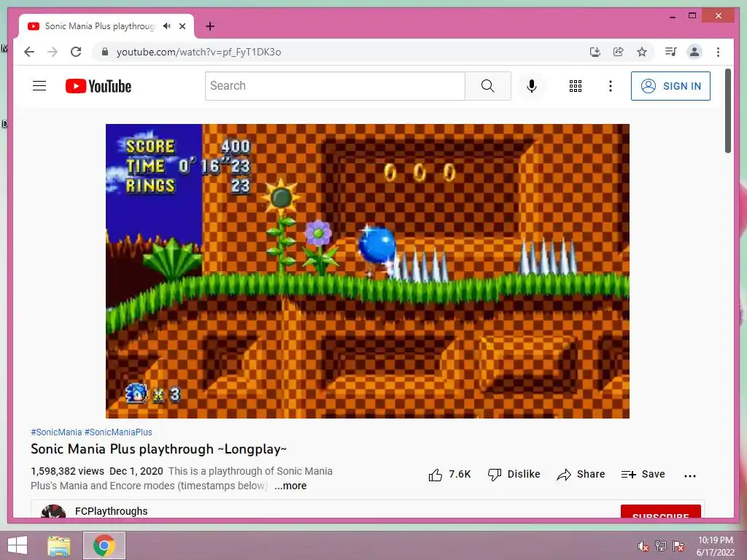Click the page vertical scrollbar
This screenshot has height=560, width=747.
[728, 111]
